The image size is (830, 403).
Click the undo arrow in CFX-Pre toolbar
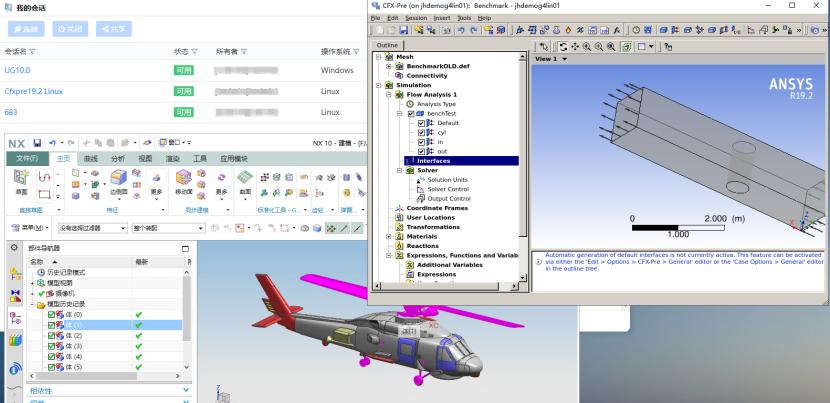pos(462,30)
